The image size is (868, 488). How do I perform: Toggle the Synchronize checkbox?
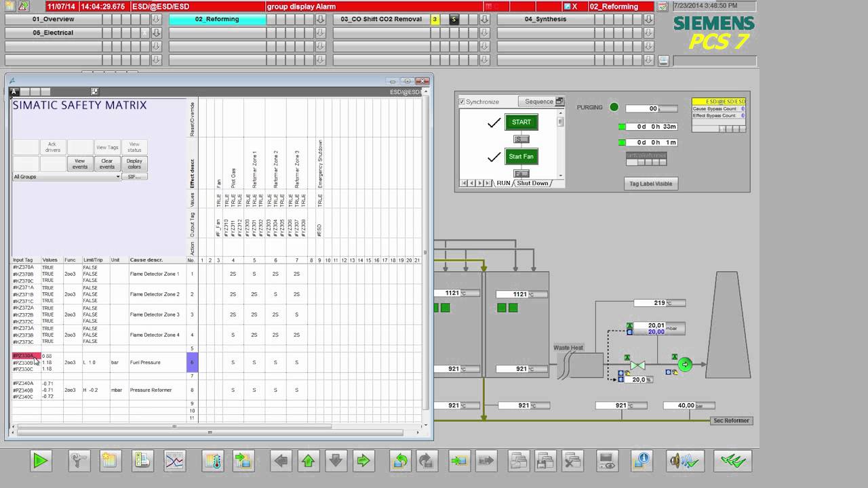pos(462,102)
